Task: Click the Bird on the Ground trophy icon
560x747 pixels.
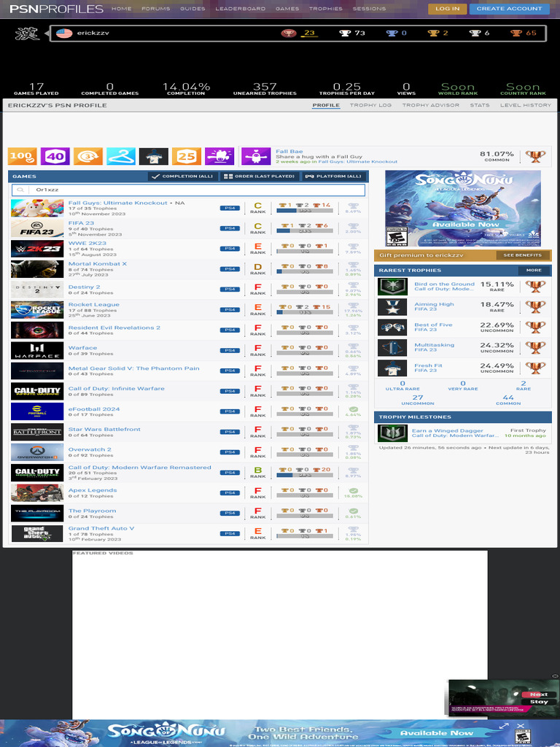Action: (393, 286)
